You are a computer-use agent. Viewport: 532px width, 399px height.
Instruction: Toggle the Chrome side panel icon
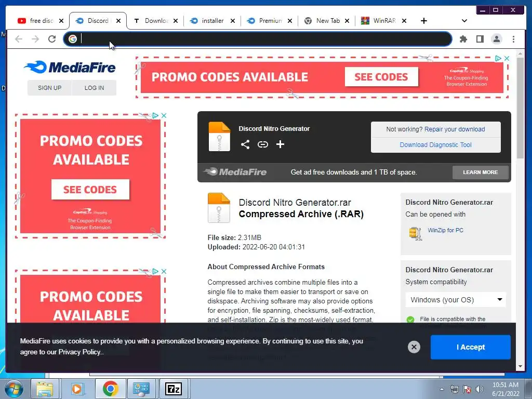(480, 39)
